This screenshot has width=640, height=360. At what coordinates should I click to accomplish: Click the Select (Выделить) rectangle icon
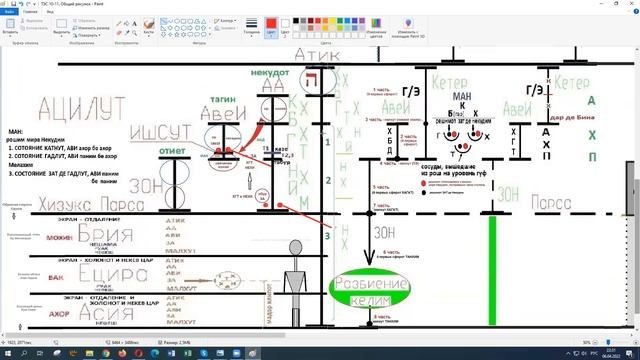[x=61, y=23]
